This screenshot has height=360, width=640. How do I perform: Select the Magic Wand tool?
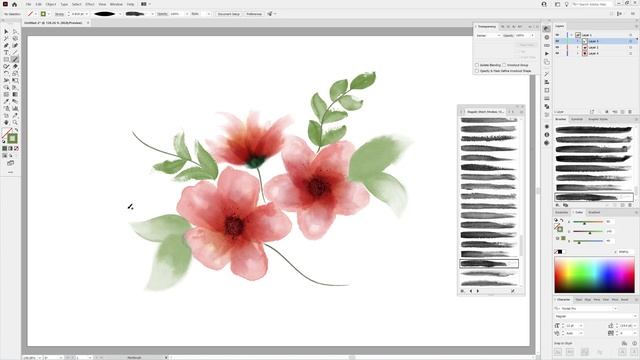pyautogui.click(x=6, y=38)
